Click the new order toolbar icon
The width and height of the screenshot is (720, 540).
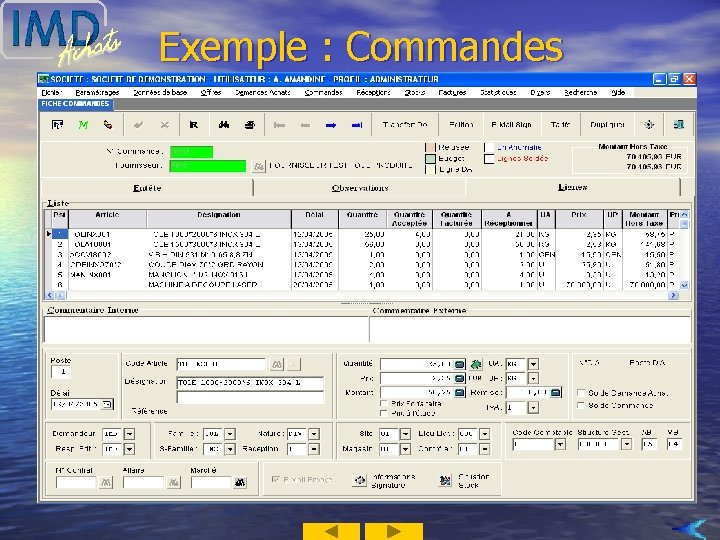tap(57, 124)
